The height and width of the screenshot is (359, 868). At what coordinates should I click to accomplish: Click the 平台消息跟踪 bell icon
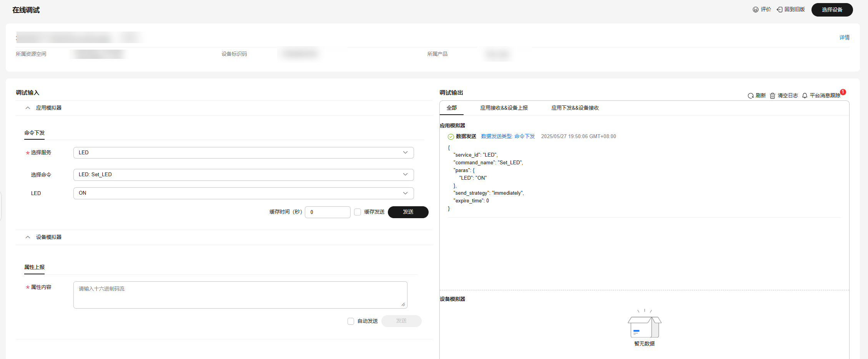click(x=805, y=96)
